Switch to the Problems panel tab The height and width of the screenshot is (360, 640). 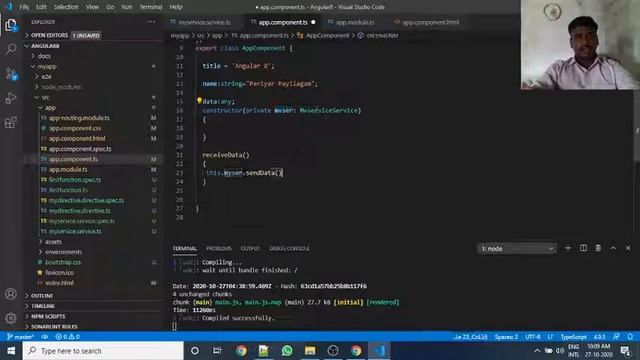tap(219, 248)
